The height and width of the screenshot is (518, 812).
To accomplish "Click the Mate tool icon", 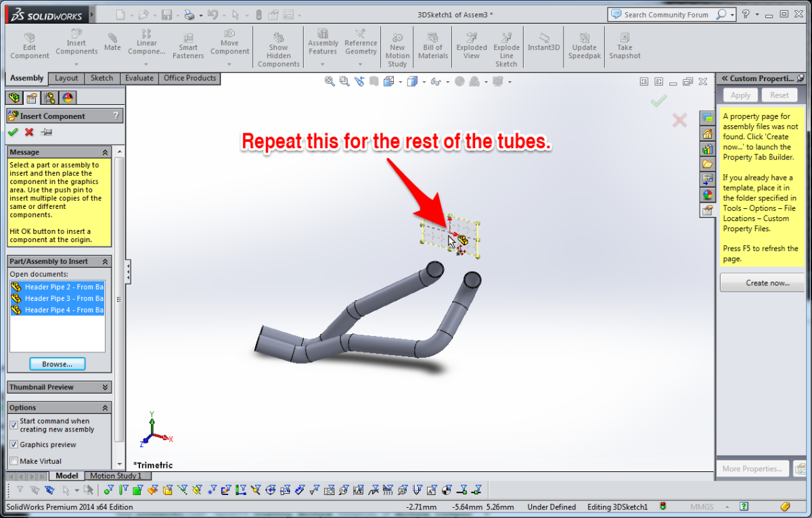I will tap(112, 41).
